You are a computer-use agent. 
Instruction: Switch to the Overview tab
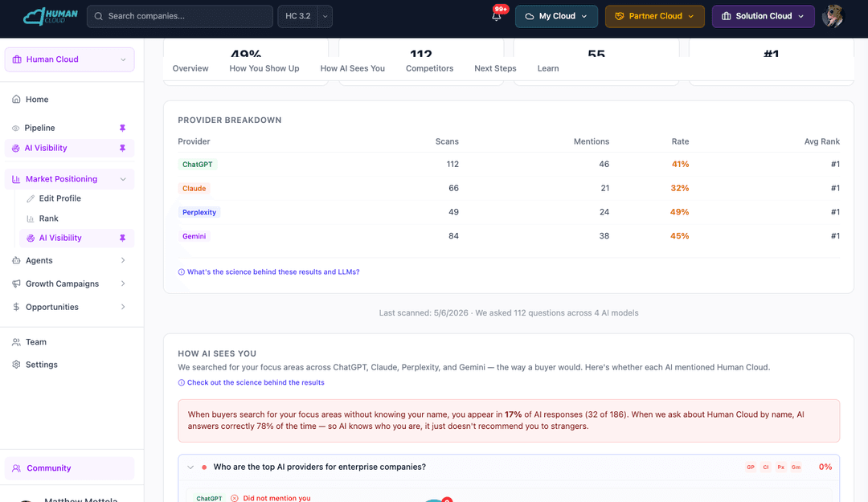pos(190,68)
